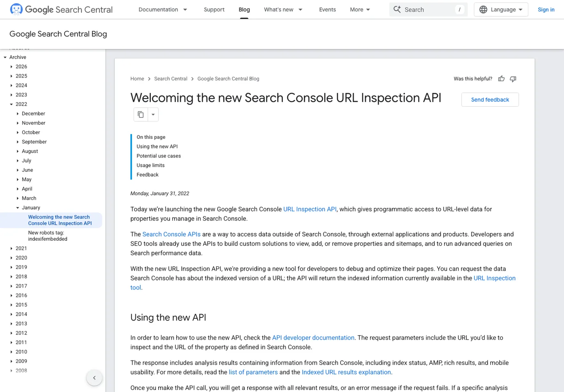Focus the Search input field

[428, 9]
